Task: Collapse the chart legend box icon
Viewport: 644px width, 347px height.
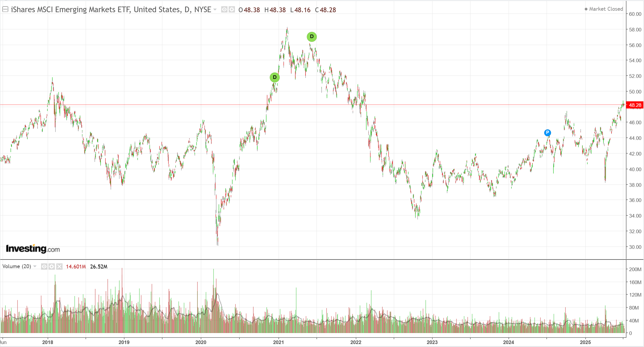Action: pos(5,9)
